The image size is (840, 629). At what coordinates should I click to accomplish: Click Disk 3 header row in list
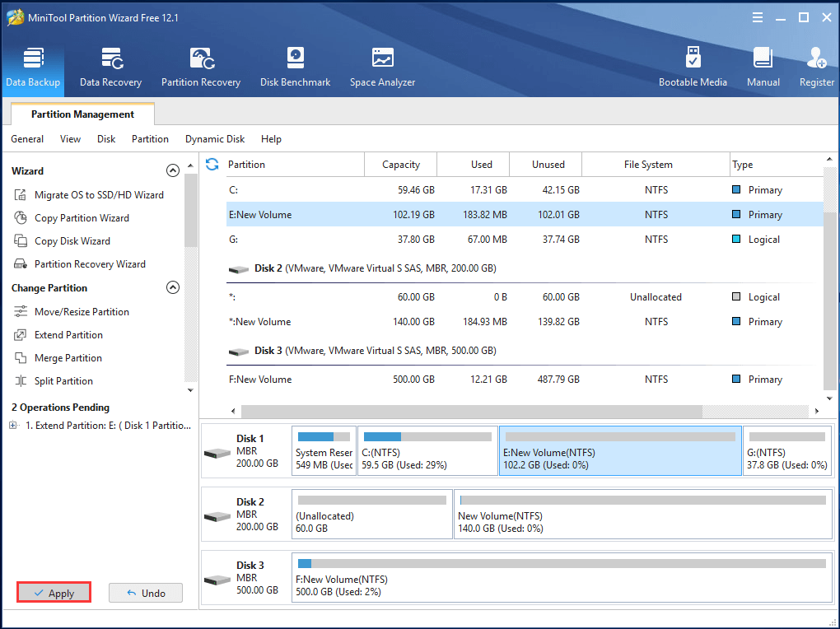(525, 351)
